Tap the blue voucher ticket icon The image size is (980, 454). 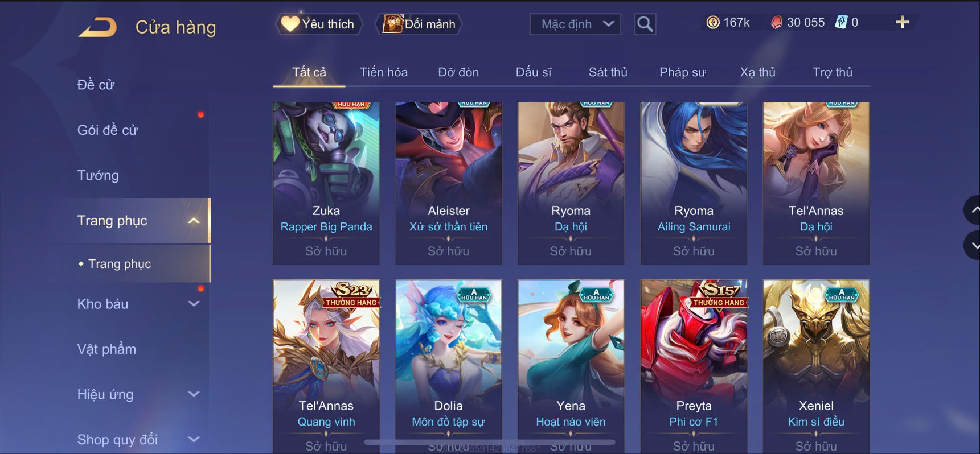tap(841, 22)
